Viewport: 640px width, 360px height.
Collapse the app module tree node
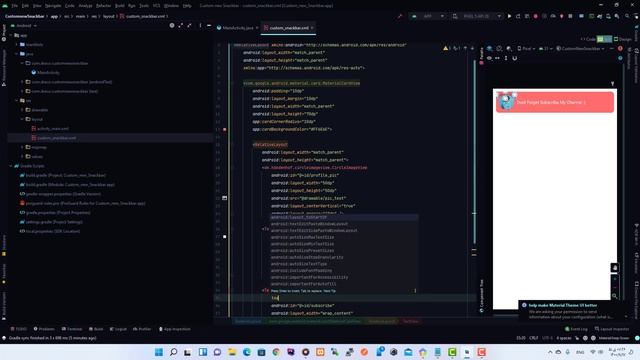(x=11, y=35)
